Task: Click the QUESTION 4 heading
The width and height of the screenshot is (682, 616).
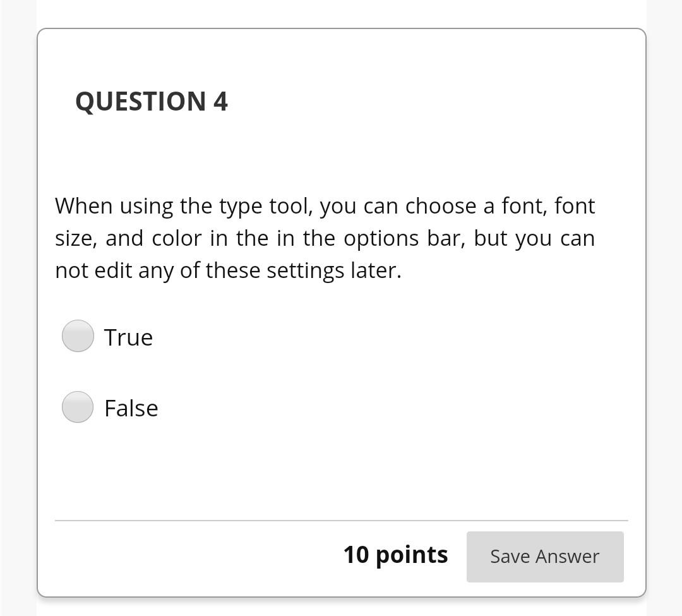Action: pos(152,101)
